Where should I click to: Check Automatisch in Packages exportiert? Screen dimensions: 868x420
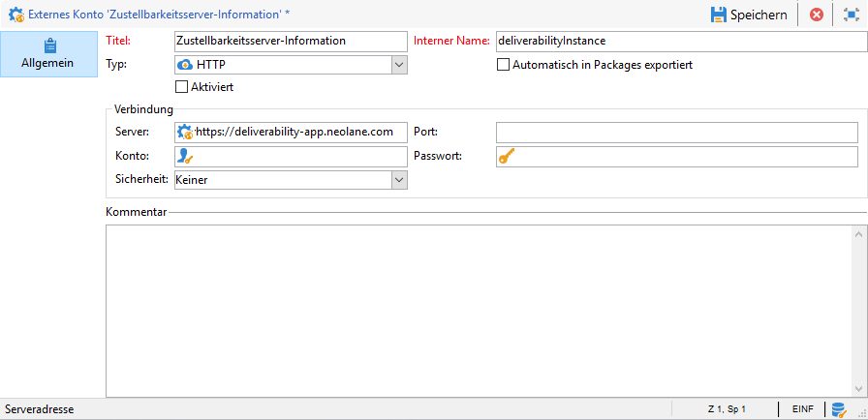pyautogui.click(x=503, y=65)
